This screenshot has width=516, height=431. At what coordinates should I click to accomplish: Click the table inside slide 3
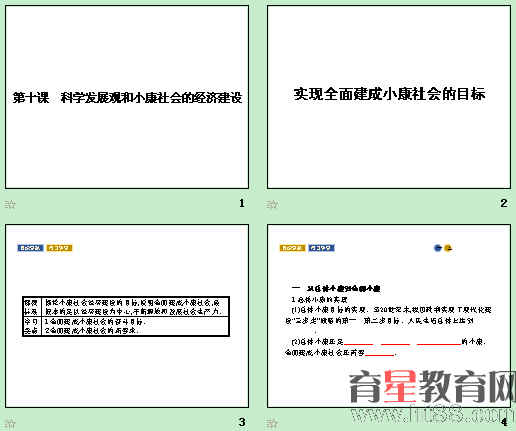pyautogui.click(x=126, y=316)
